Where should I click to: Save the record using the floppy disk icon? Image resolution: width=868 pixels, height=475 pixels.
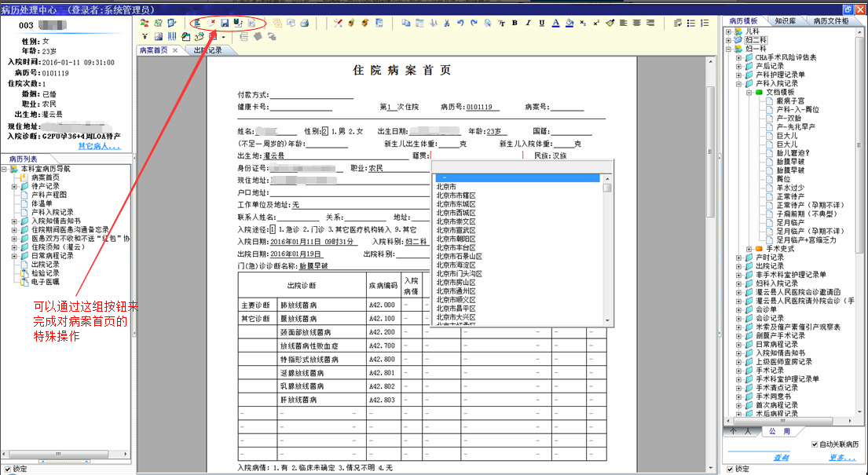click(225, 23)
